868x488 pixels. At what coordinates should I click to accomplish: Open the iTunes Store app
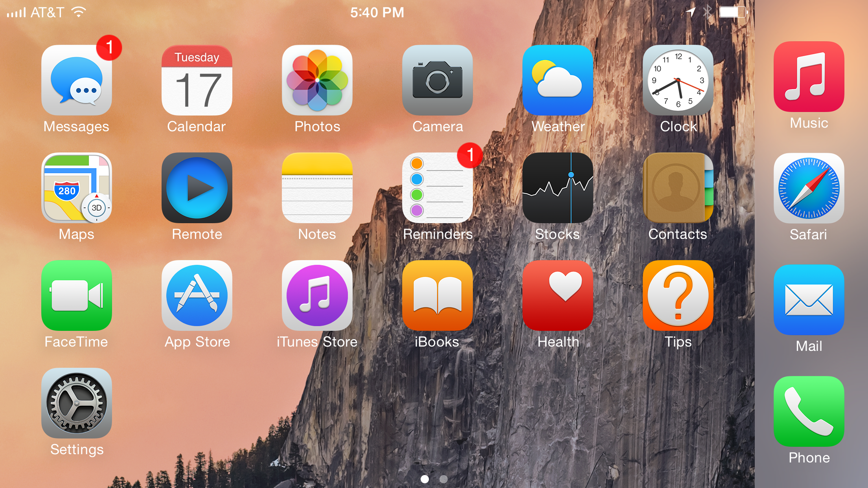pos(317,295)
